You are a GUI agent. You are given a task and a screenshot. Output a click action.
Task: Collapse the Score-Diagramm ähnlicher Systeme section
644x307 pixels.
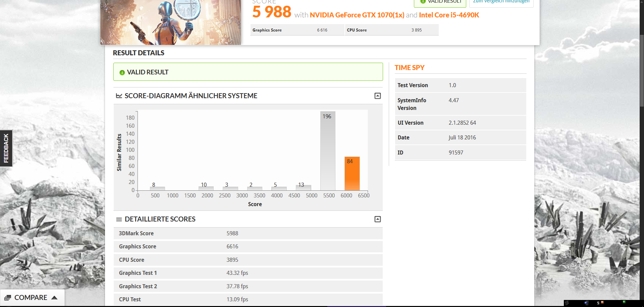tap(377, 96)
